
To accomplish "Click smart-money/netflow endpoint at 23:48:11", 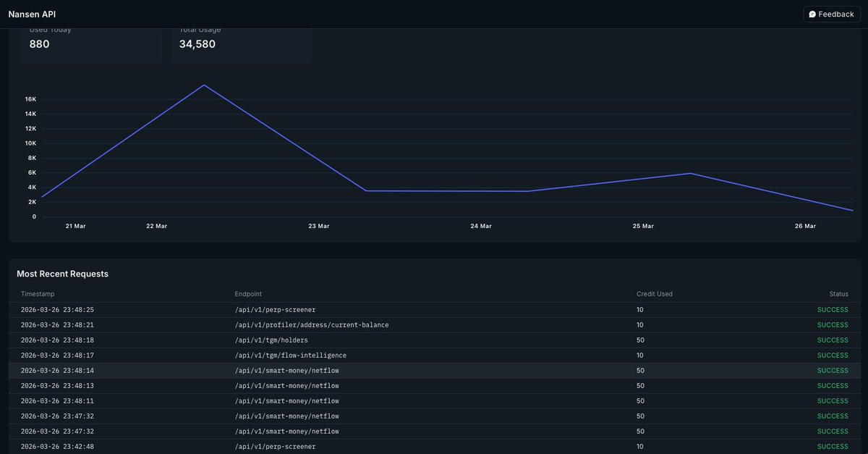I will tap(287, 401).
